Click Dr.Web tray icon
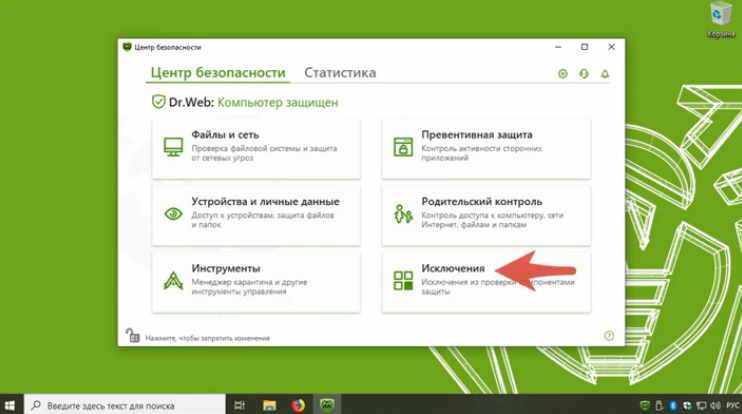The width and height of the screenshot is (742, 414). point(645,405)
